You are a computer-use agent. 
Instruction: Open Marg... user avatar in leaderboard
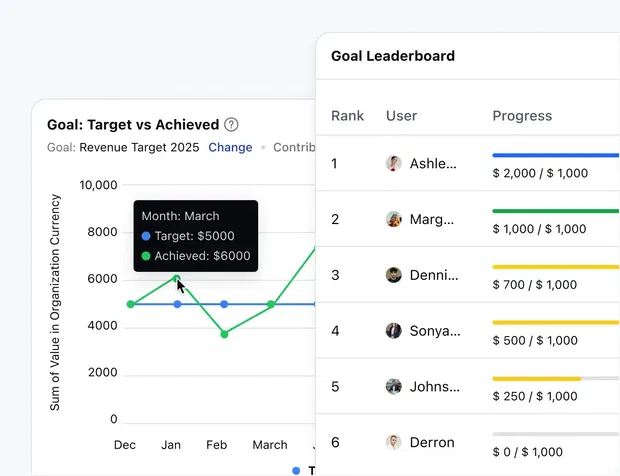pos(393,219)
